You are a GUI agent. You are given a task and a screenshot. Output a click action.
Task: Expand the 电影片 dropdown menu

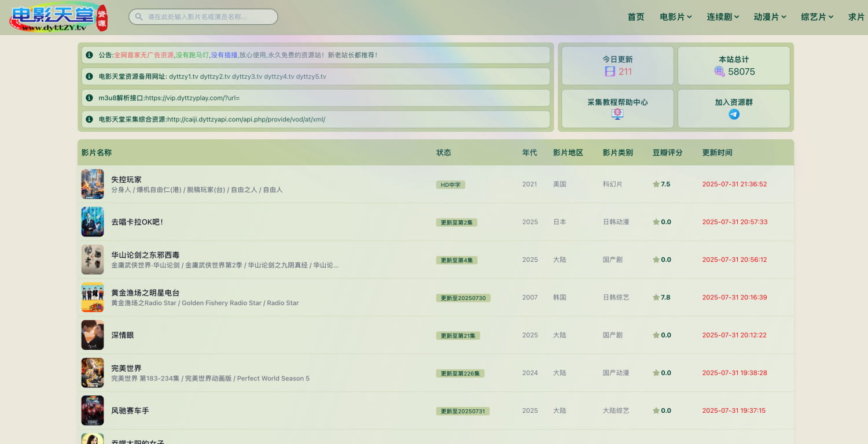pos(676,17)
